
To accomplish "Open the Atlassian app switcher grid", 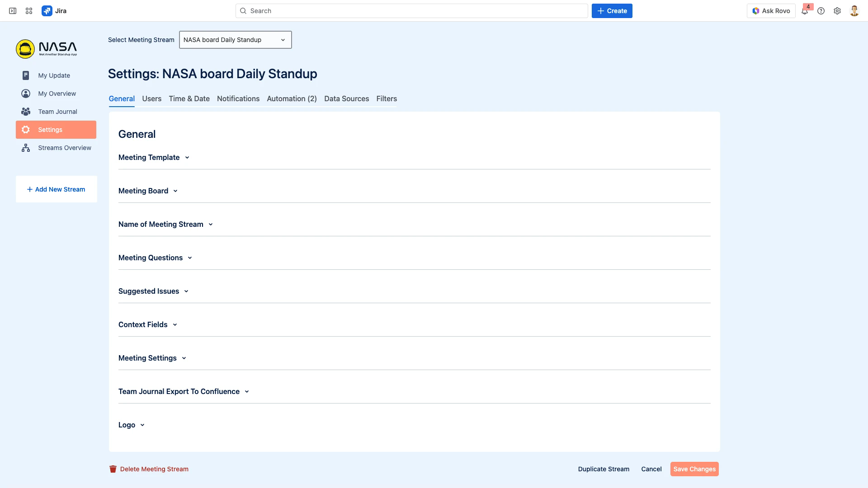I will (28, 10).
